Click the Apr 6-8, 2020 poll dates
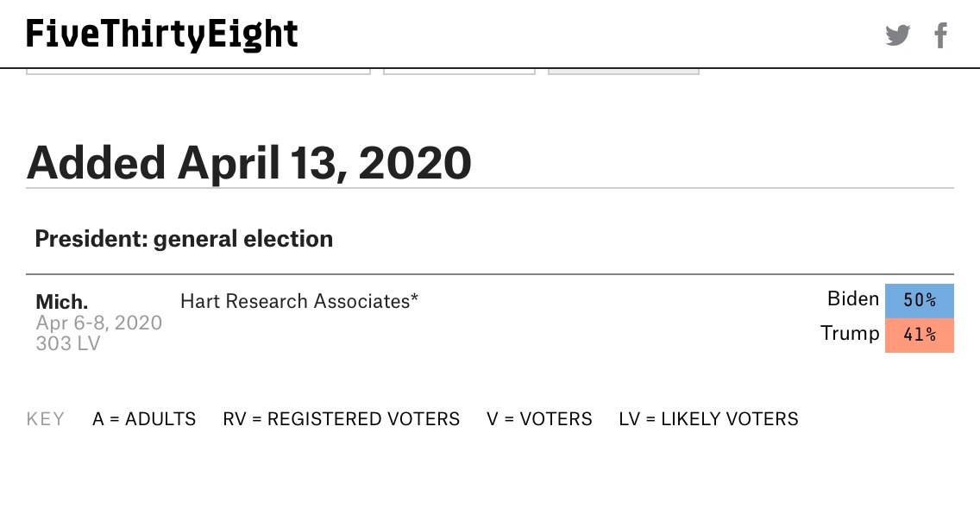This screenshot has width=980, height=508. click(x=99, y=323)
